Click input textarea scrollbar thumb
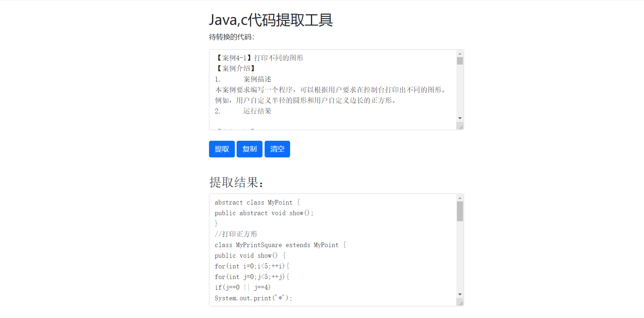This screenshot has width=644, height=318. click(460, 61)
